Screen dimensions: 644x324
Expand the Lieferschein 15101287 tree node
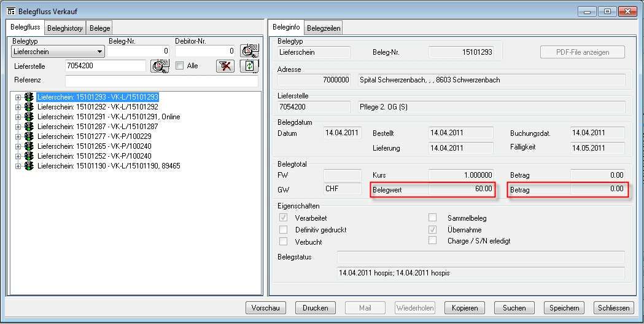[18, 127]
